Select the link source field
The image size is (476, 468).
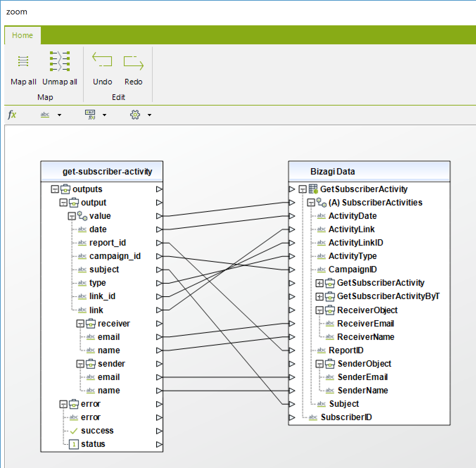[96, 310]
